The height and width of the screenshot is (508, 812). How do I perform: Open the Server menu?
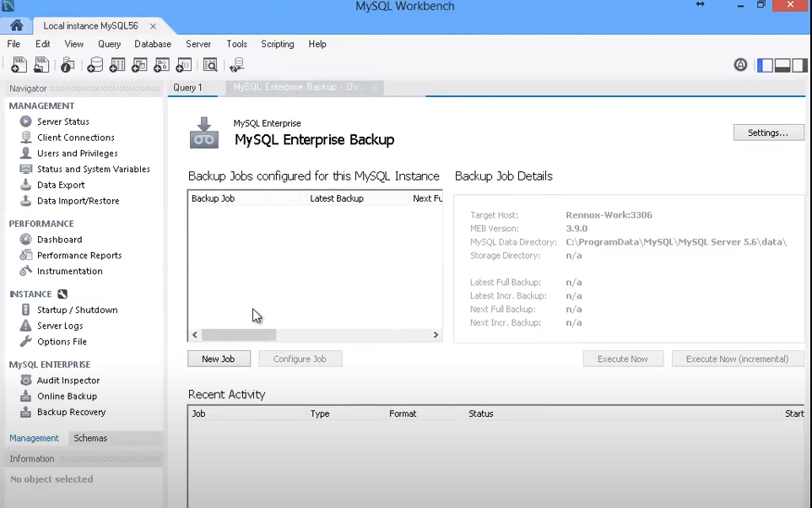(198, 44)
